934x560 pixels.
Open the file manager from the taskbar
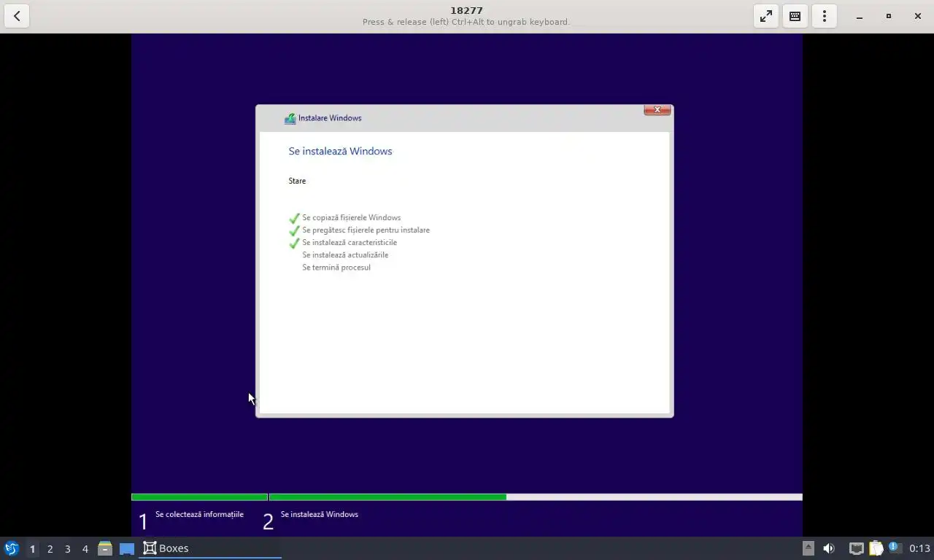pyautogui.click(x=105, y=548)
